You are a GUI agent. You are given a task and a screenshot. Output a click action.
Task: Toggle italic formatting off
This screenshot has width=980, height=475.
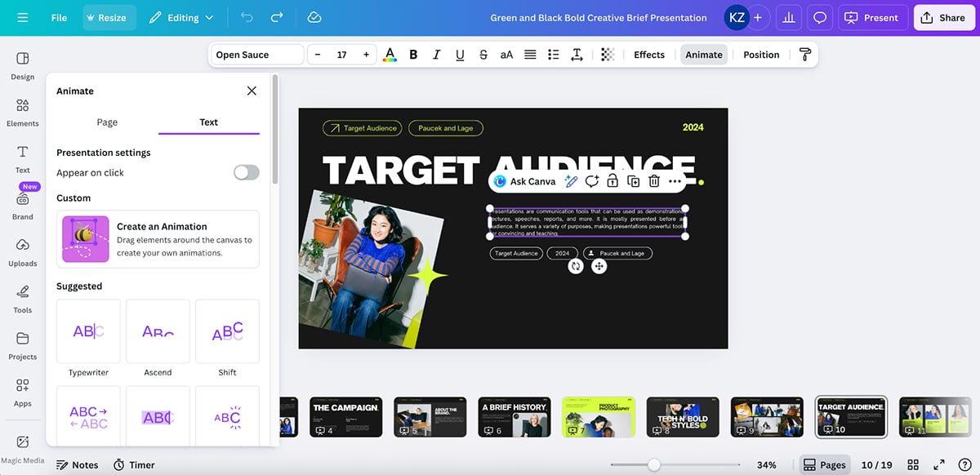(x=436, y=55)
